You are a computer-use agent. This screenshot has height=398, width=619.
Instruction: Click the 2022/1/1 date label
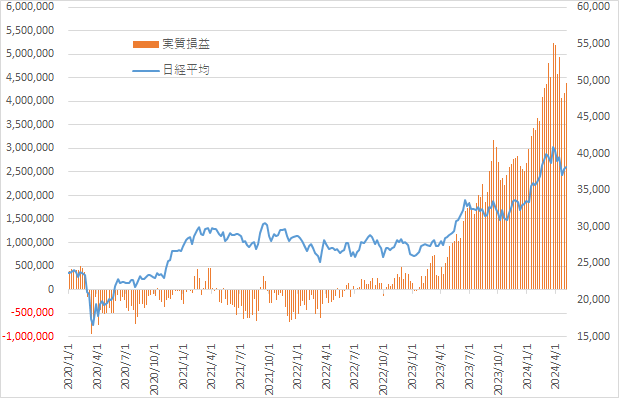(298, 366)
